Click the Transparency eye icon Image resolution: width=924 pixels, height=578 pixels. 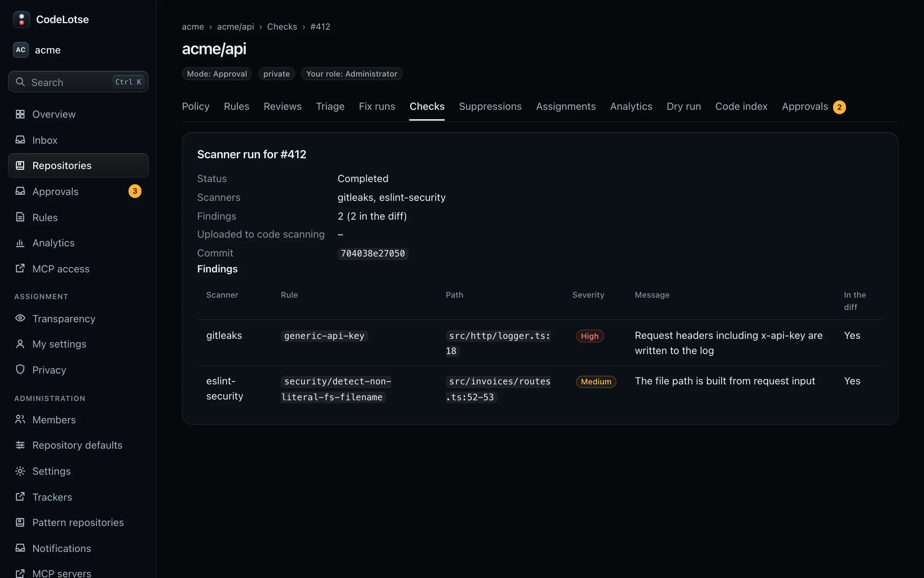pyautogui.click(x=20, y=318)
